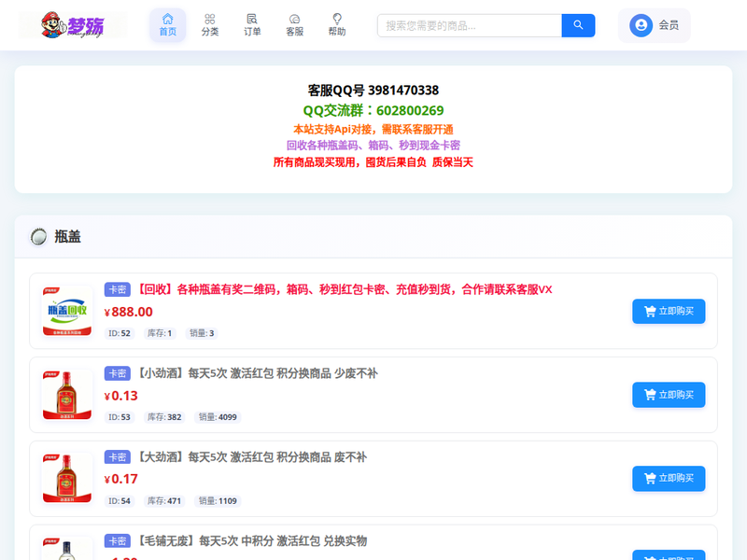Click the 梦殇 site logo
This screenshot has width=747, height=560.
[x=73, y=25]
